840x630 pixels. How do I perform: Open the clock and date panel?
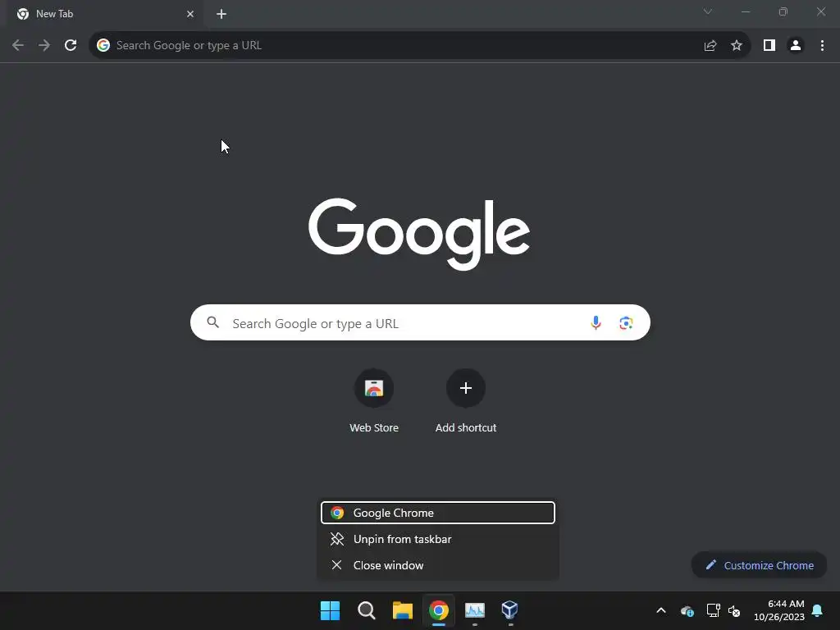779,610
